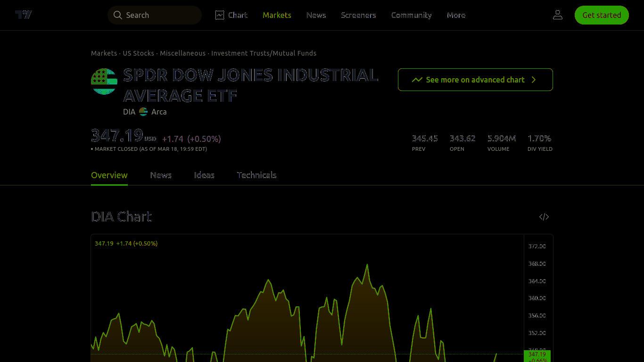Open the user profile icon
This screenshot has height=362, width=644.
(x=558, y=15)
